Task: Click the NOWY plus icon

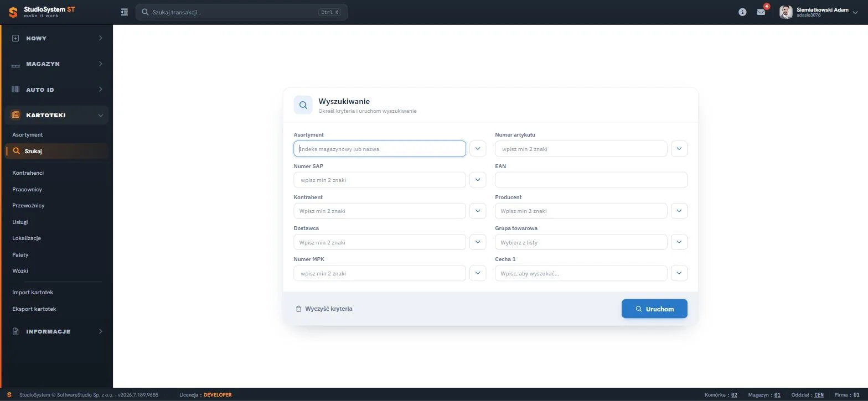Action: [15, 38]
